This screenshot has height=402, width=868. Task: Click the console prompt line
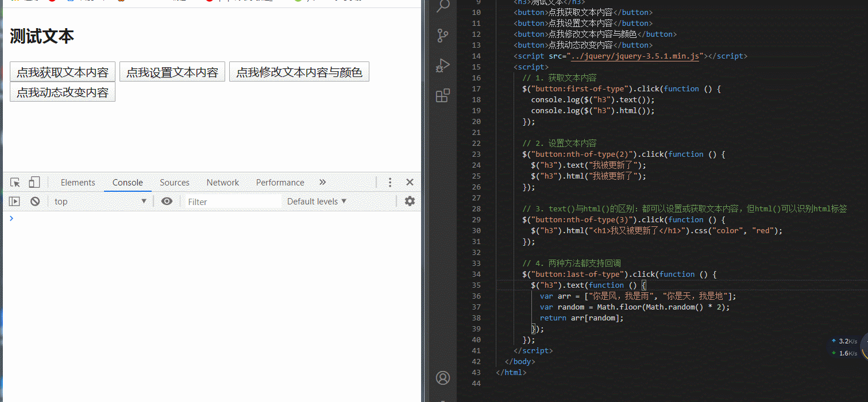click(212, 218)
